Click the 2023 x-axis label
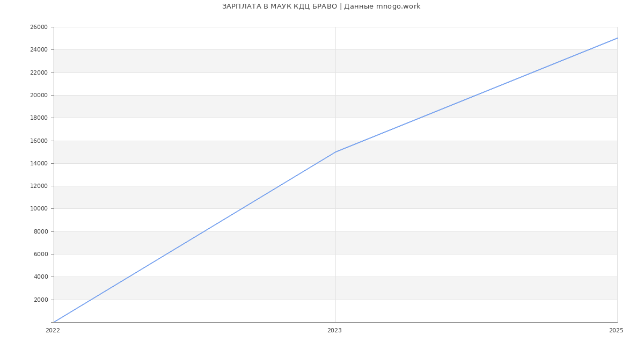 pos(334,331)
